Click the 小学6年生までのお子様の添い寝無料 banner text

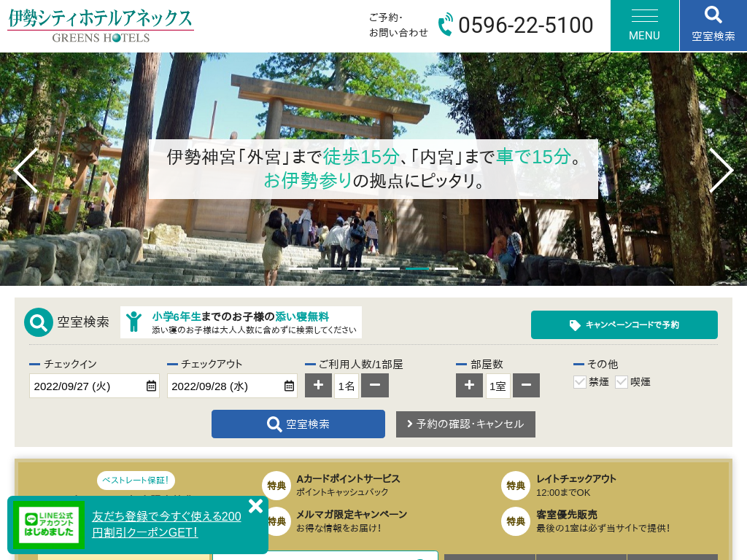(x=241, y=316)
